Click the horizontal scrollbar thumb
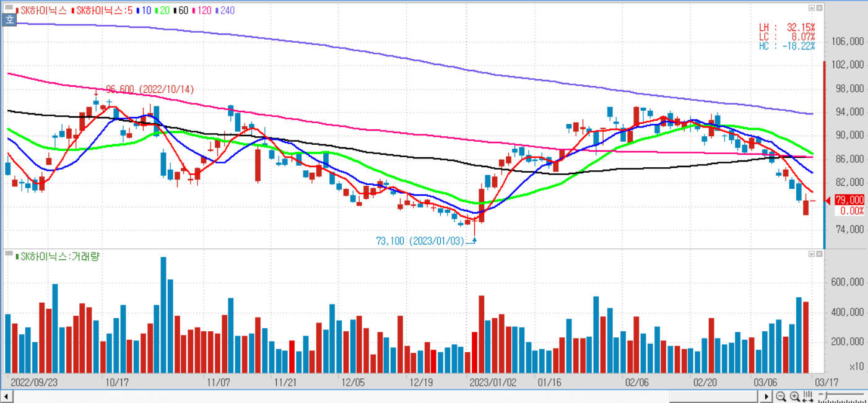 click(714, 396)
